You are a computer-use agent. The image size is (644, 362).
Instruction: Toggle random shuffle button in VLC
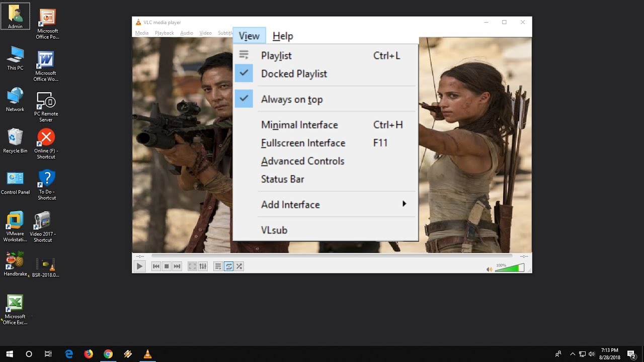tap(239, 266)
